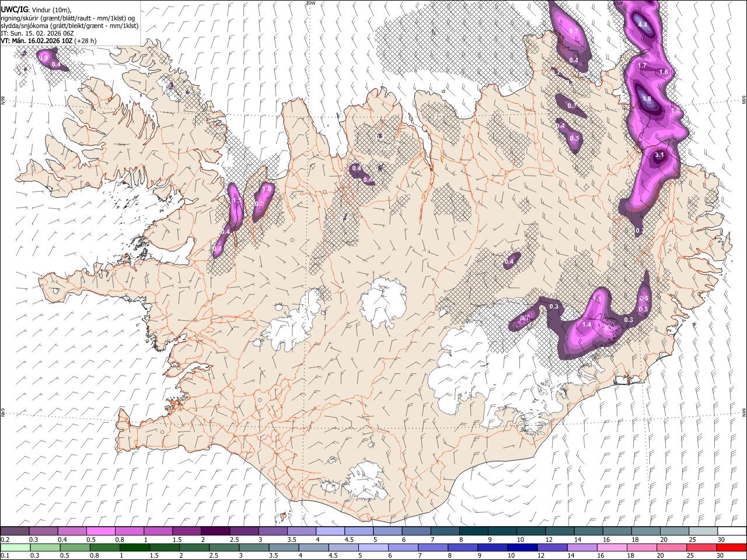Click the '15W' longitude label

[619, 3]
